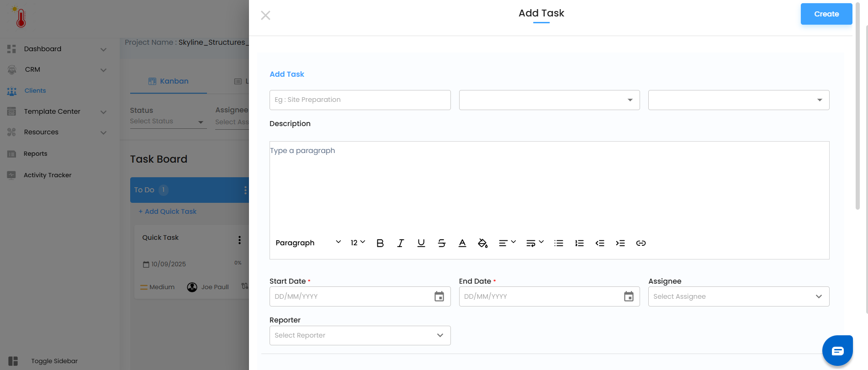Click the task name input field
The height and width of the screenshot is (370, 868).
(360, 100)
